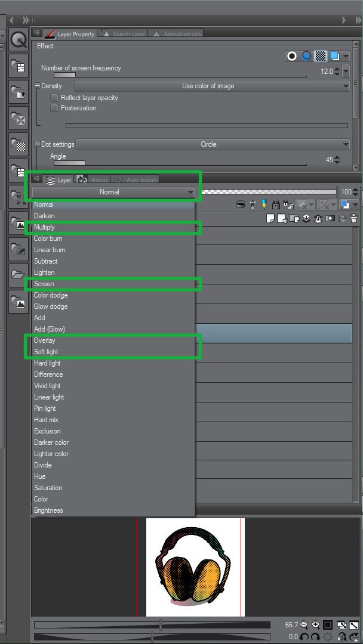This screenshot has height=644, width=363.
Task: Open material folder icon with download arrow
Action: pyautogui.click(x=19, y=92)
